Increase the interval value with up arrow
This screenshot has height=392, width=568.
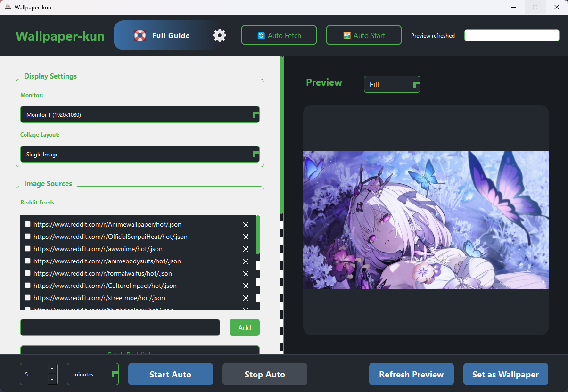(52, 368)
